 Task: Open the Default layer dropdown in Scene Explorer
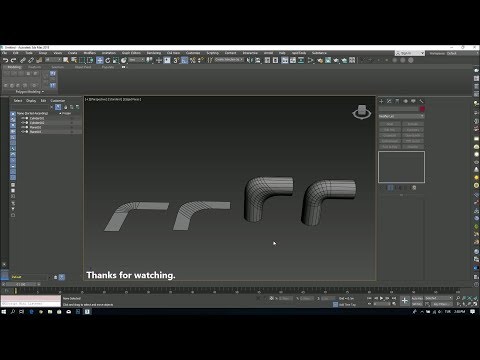click(x=31, y=277)
